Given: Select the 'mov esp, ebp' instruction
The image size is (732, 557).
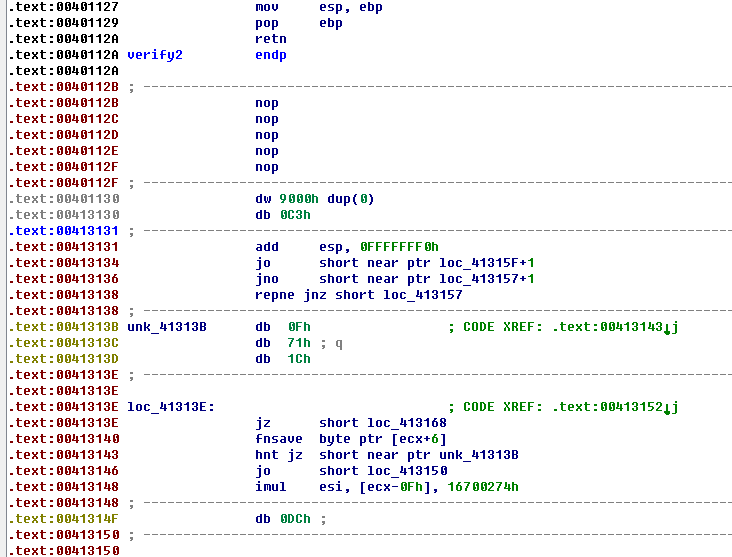Looking at the screenshot, I should coord(319,7).
